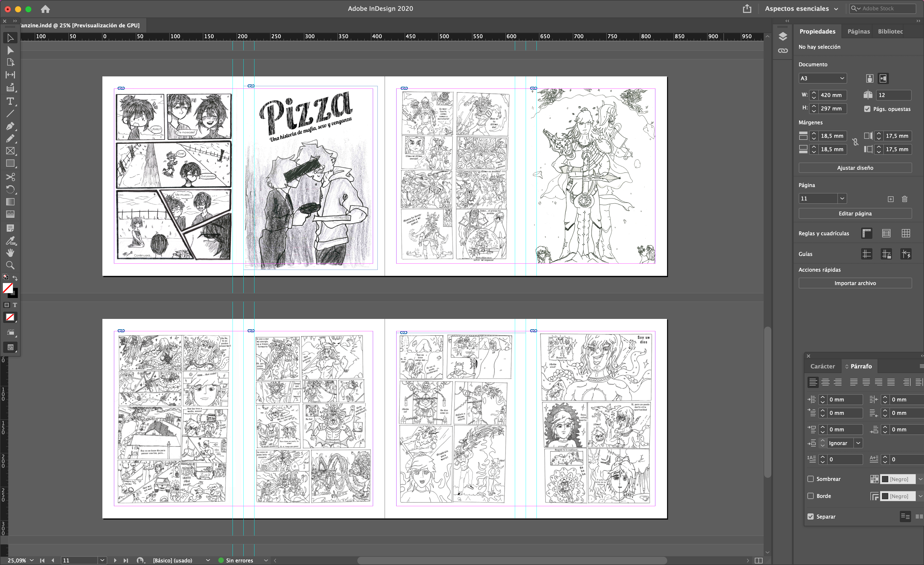The image size is (924, 565).
Task: Switch to the Propiedades tab
Action: click(x=817, y=31)
